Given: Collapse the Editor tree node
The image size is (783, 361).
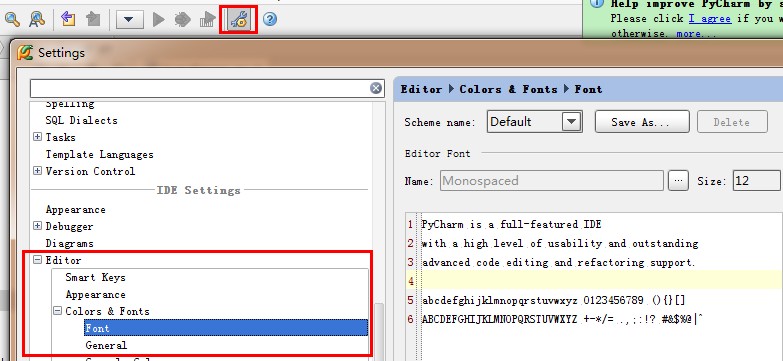Looking at the screenshot, I should click(x=37, y=260).
